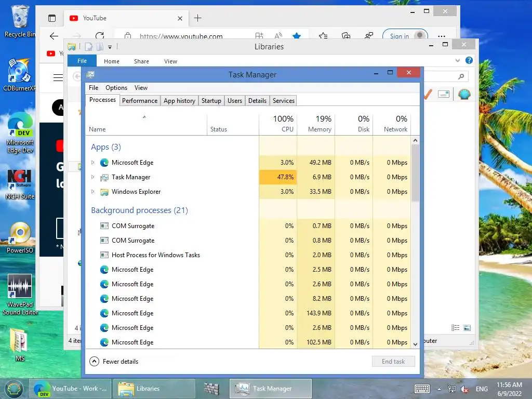Select the CDBurnerXP desktop icon

coord(19,75)
